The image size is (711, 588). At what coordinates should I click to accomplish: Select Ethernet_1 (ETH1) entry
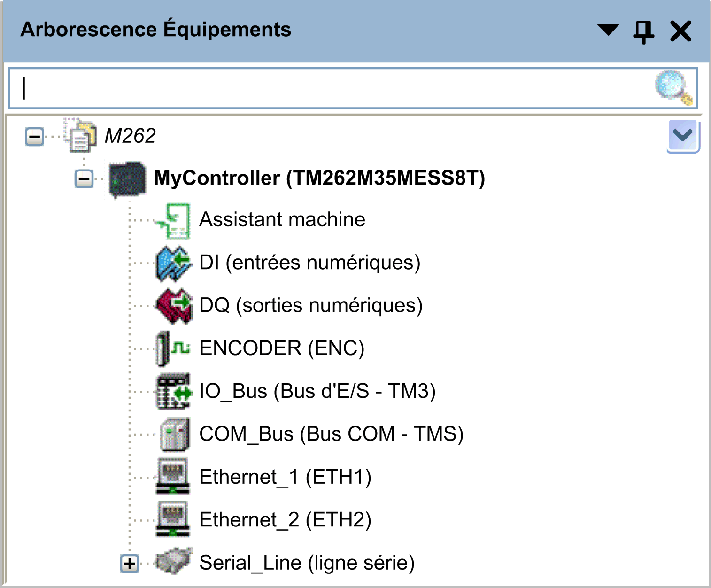[286, 477]
